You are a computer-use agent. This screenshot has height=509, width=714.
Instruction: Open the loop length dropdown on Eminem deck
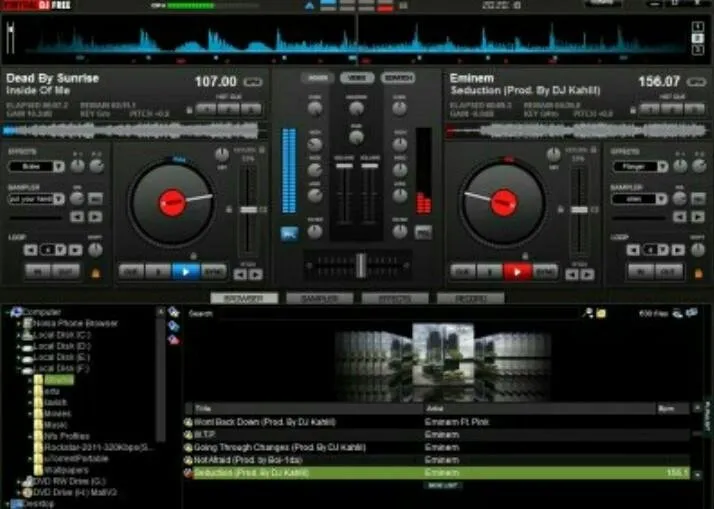pos(663,249)
